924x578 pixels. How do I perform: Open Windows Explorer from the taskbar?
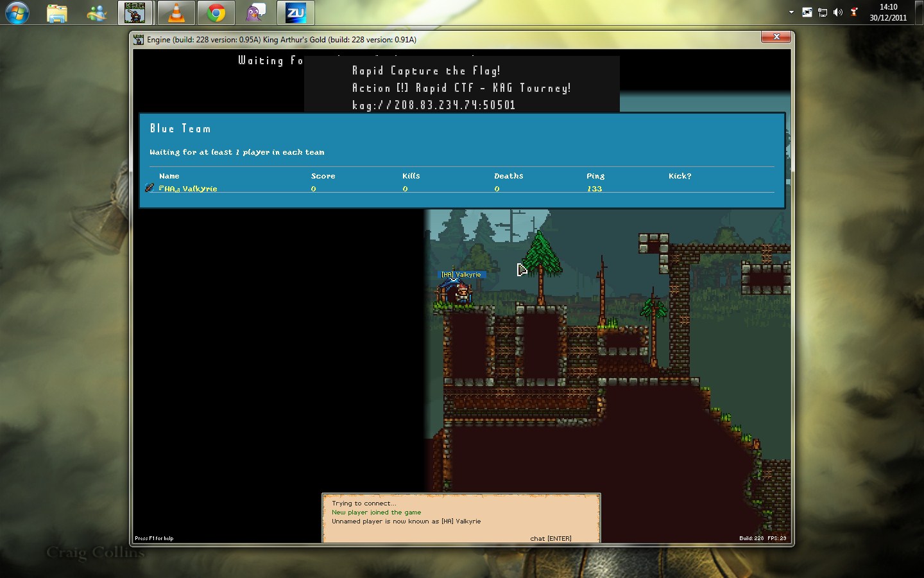click(x=57, y=13)
